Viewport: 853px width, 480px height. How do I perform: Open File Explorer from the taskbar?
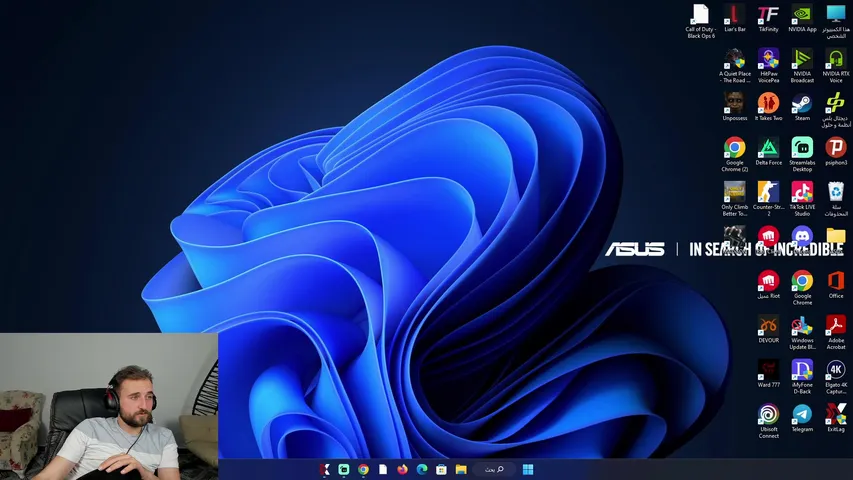461,469
